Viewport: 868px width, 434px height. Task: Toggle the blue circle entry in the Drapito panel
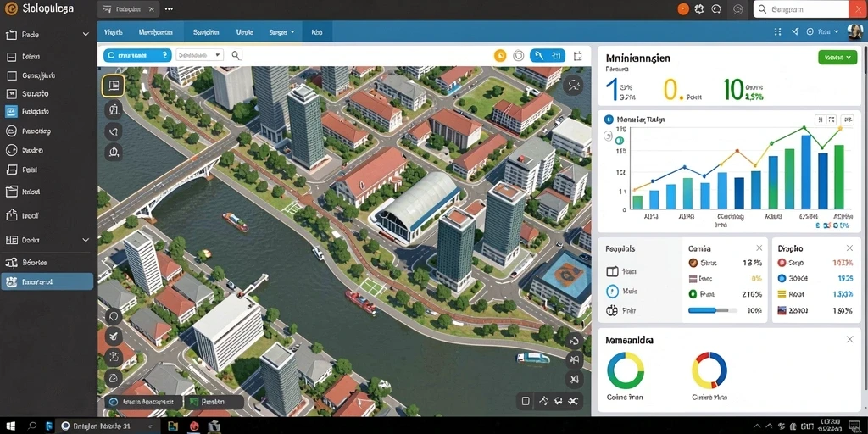[782, 278]
